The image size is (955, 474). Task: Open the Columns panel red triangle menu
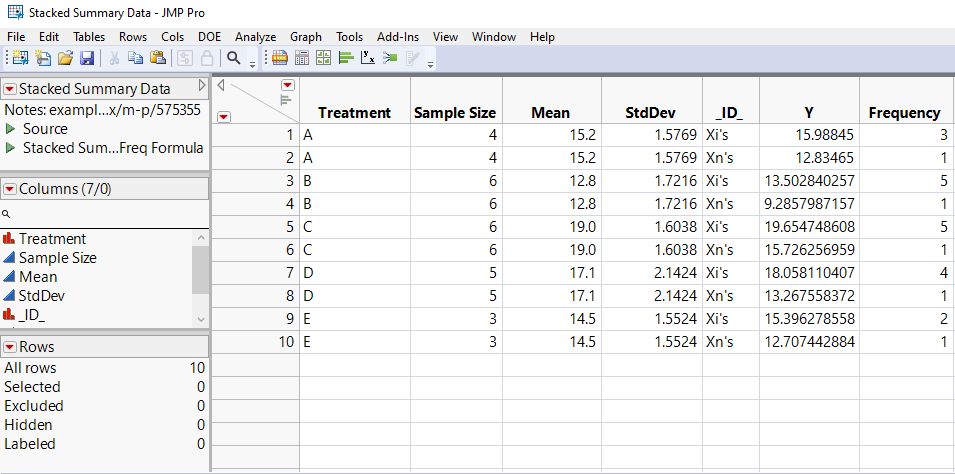(x=10, y=189)
